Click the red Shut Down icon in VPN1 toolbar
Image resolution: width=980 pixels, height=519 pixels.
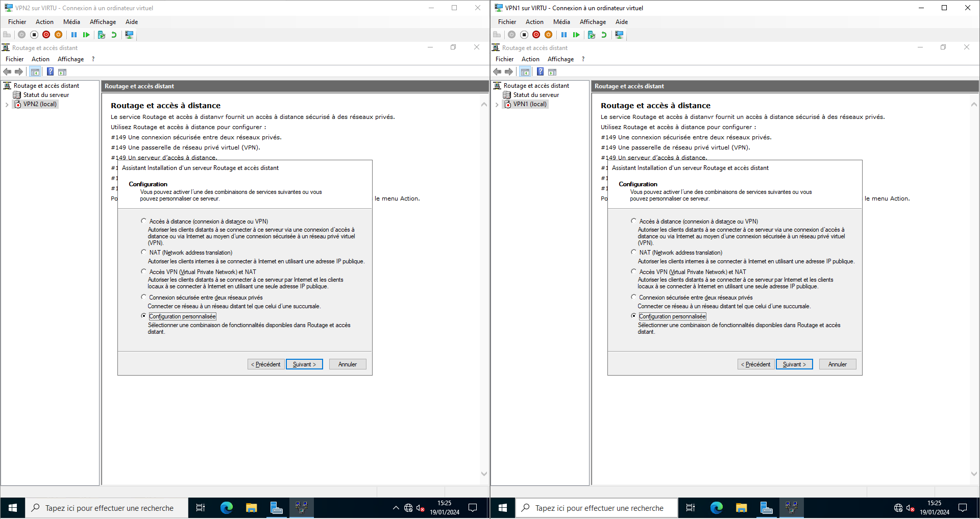(x=536, y=35)
